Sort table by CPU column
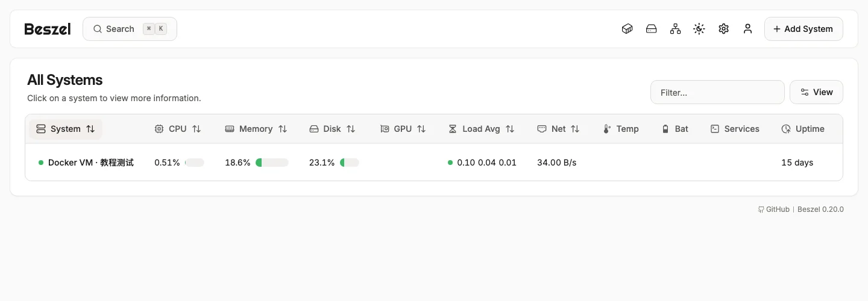The image size is (868, 301). 178,129
